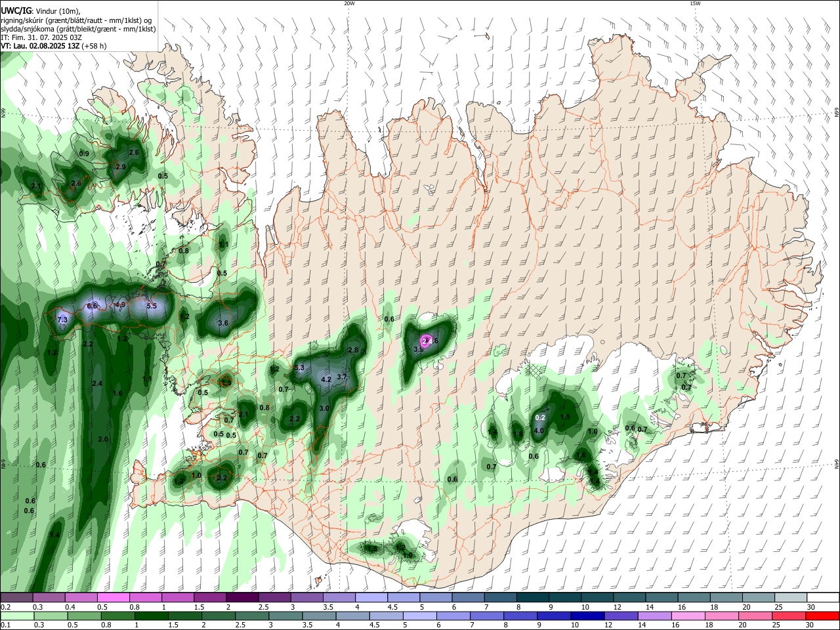The width and height of the screenshot is (840, 630).
Task: Click the grey-green rain-legend swatch labeled 3
Action: (285, 616)
